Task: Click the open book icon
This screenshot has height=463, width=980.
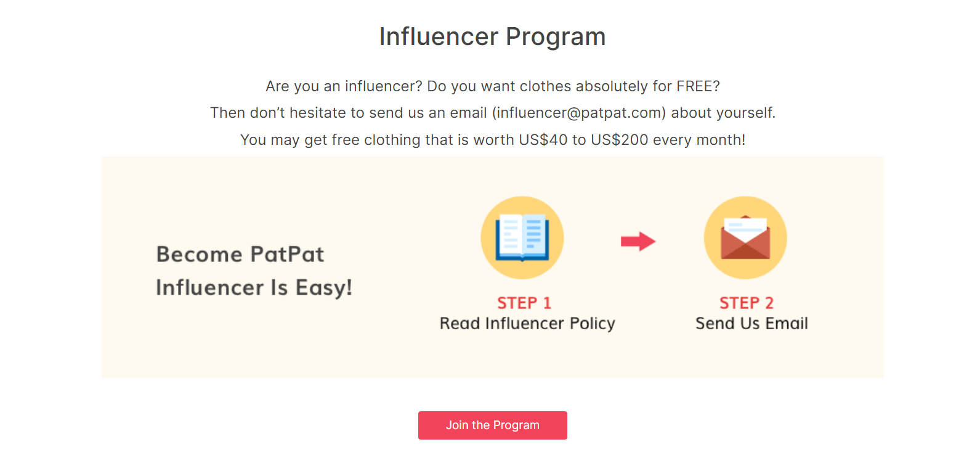Action: pyautogui.click(x=522, y=237)
